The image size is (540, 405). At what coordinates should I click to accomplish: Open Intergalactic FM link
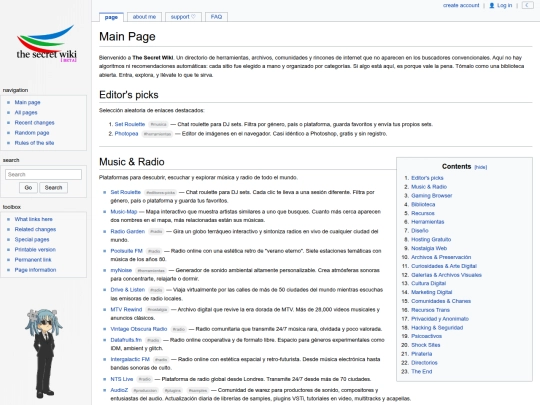[x=130, y=359]
